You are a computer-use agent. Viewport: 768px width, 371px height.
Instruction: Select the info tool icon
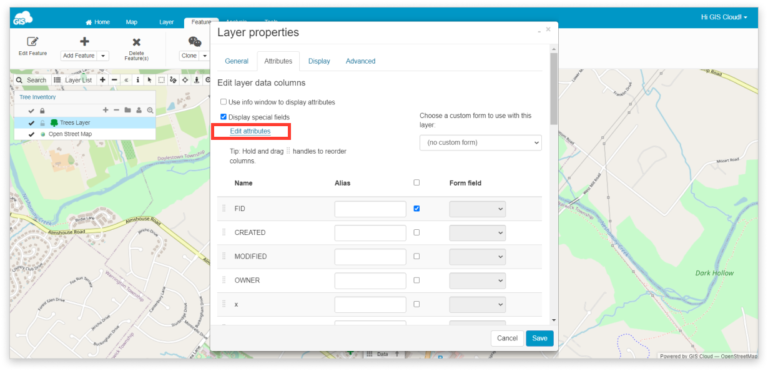coord(138,80)
